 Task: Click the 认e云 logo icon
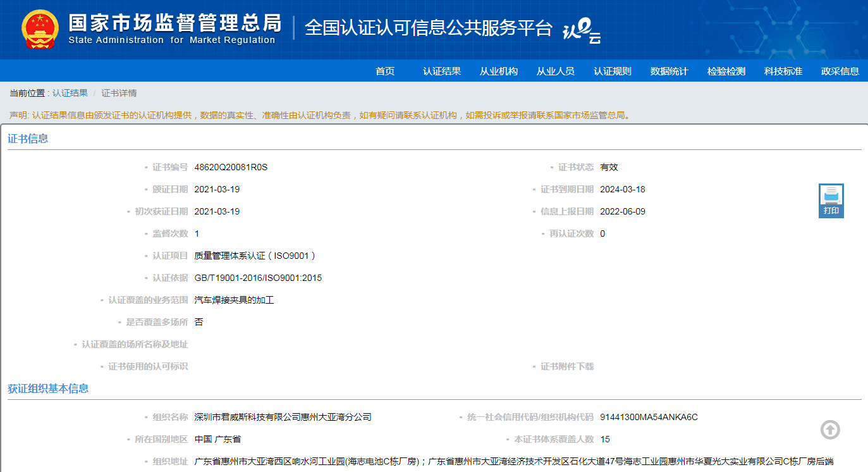point(582,30)
